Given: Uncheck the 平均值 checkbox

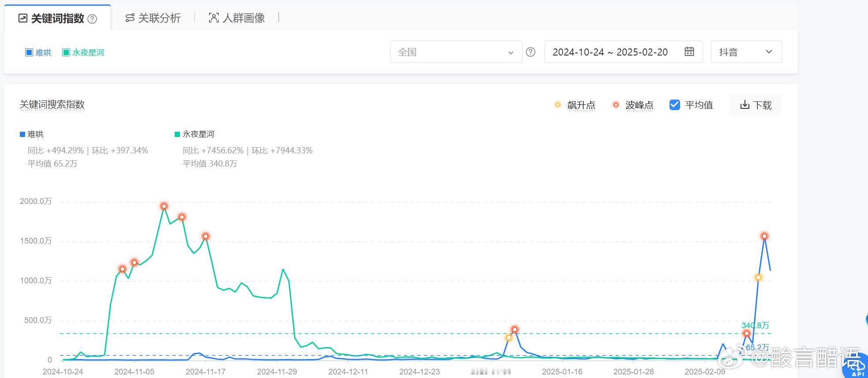Looking at the screenshot, I should pos(674,105).
